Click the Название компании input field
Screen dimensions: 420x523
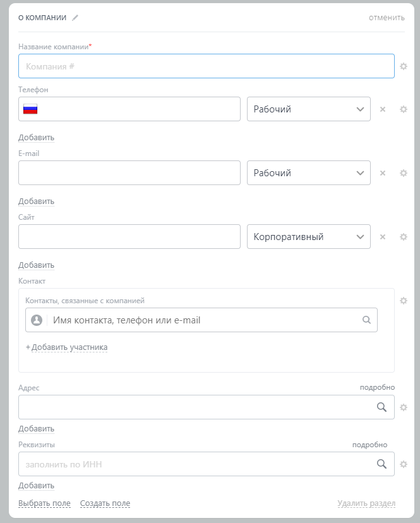(x=206, y=66)
